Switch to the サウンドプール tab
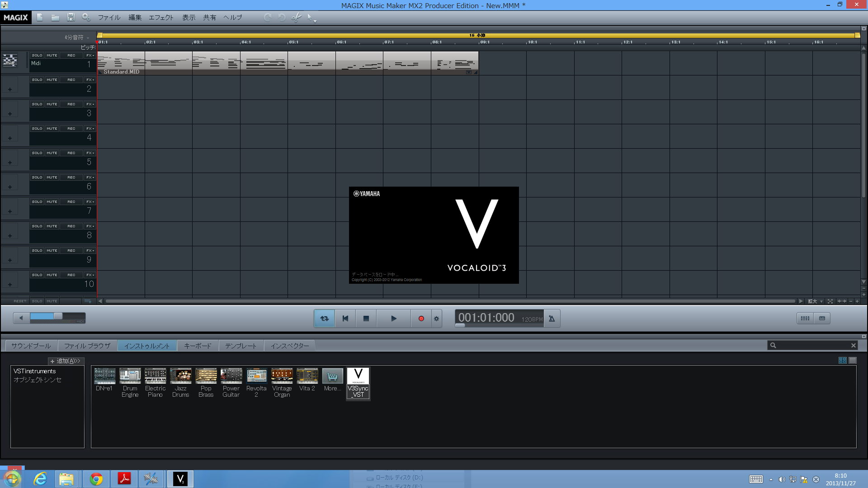The height and width of the screenshot is (488, 868). click(x=31, y=346)
